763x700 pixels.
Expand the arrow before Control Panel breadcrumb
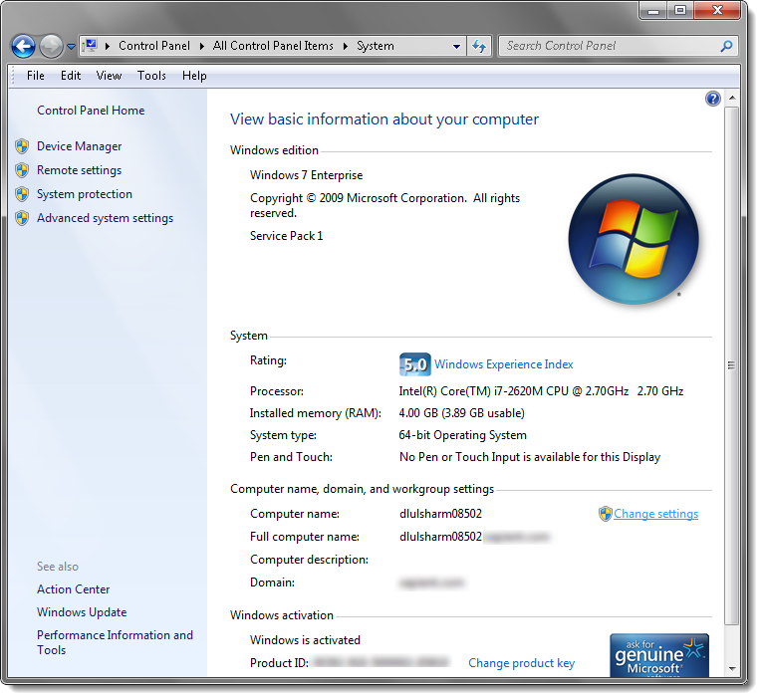[108, 47]
